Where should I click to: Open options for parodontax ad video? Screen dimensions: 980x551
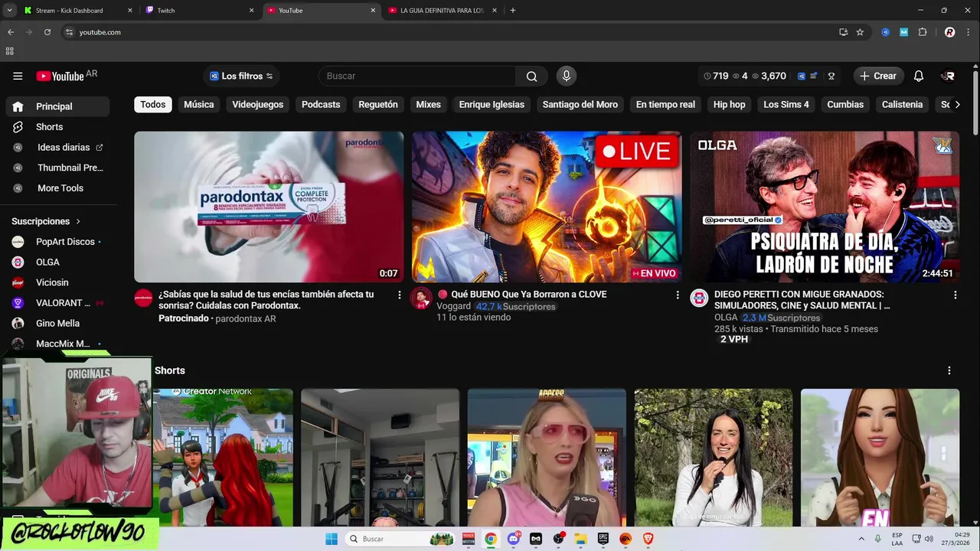click(x=399, y=295)
